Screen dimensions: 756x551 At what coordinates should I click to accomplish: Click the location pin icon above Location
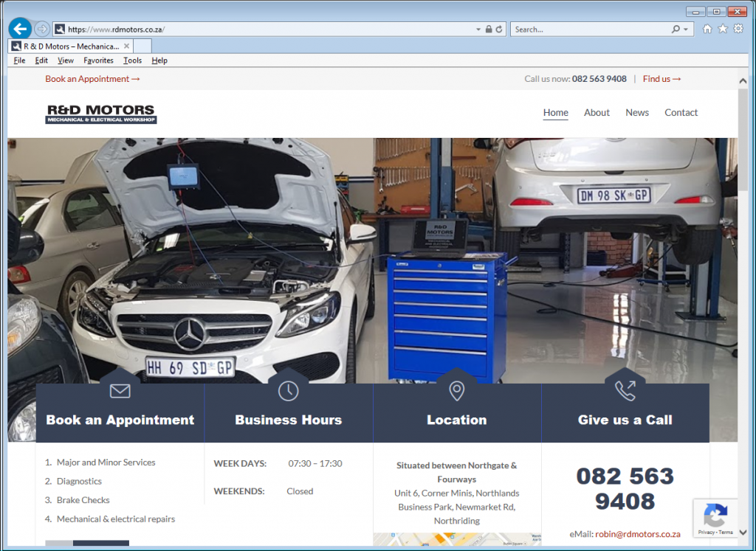click(x=456, y=391)
